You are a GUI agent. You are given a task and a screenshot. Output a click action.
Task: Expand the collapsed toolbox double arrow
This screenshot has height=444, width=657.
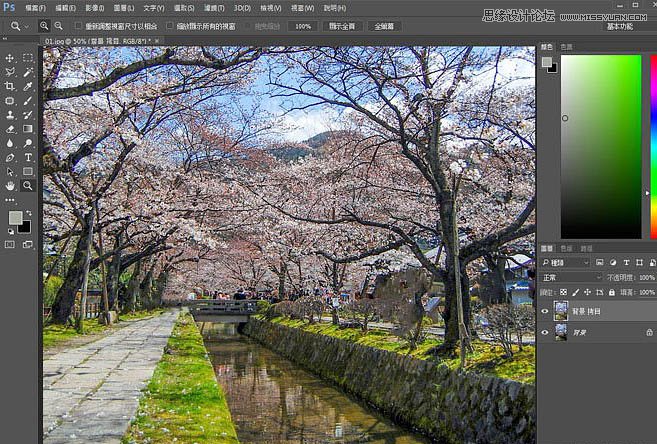[5, 39]
